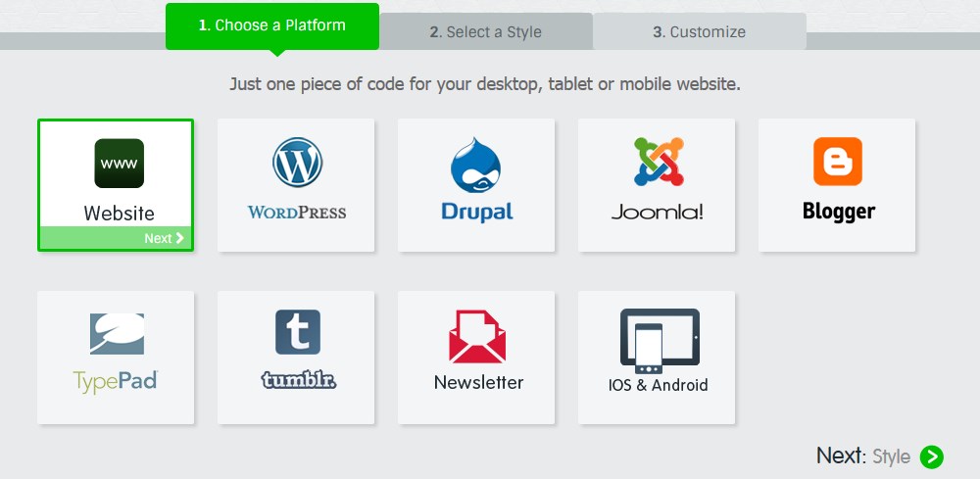Click the green www Website icon
Viewport: 980px width, 479px height.
click(x=120, y=164)
